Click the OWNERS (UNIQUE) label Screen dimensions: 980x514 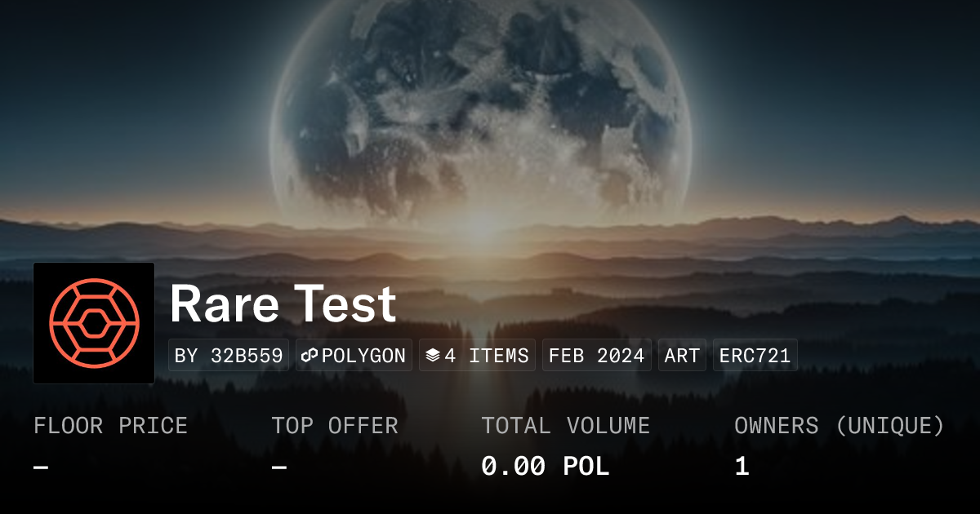pyautogui.click(x=839, y=426)
